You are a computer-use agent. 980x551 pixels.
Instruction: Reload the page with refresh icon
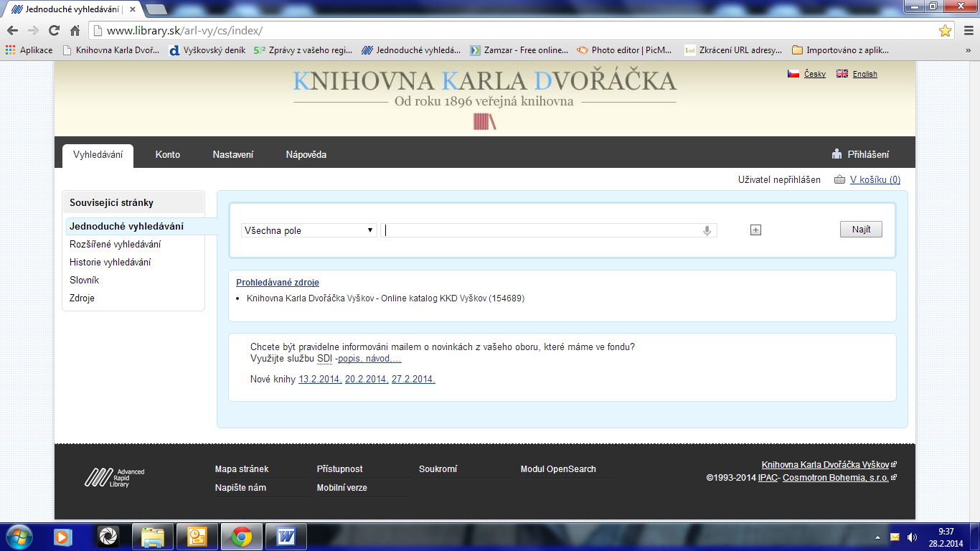[x=54, y=30]
